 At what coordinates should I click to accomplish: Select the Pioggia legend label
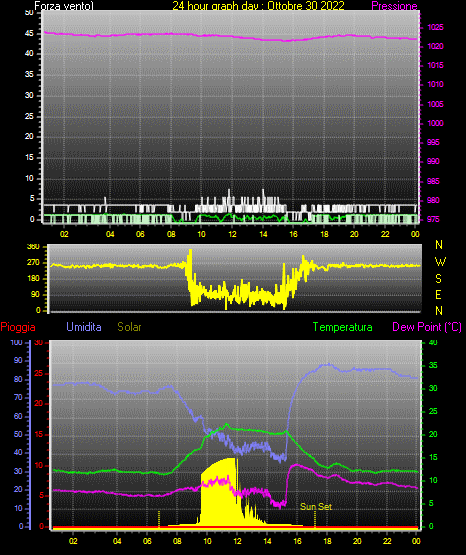(x=18, y=327)
